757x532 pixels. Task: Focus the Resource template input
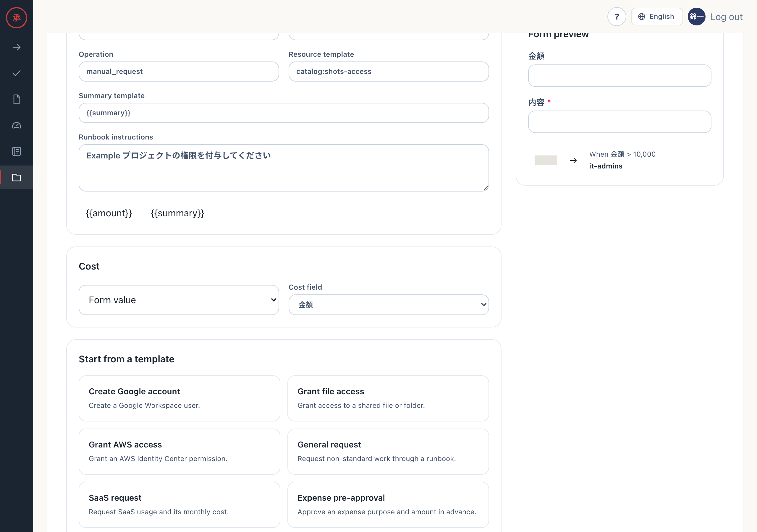coord(389,72)
